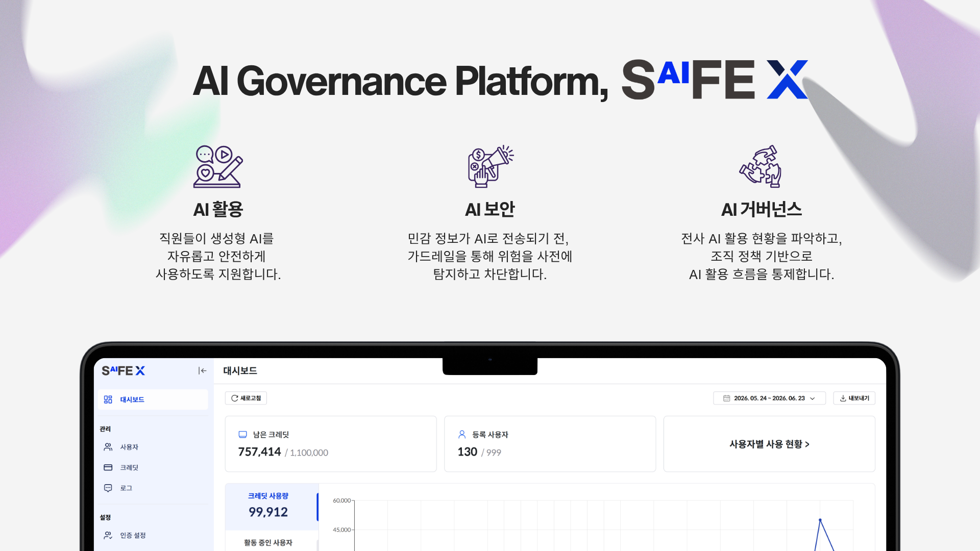Click the user-check icon beside 인증 설정
Screen dimensions: 980x551
108,535
